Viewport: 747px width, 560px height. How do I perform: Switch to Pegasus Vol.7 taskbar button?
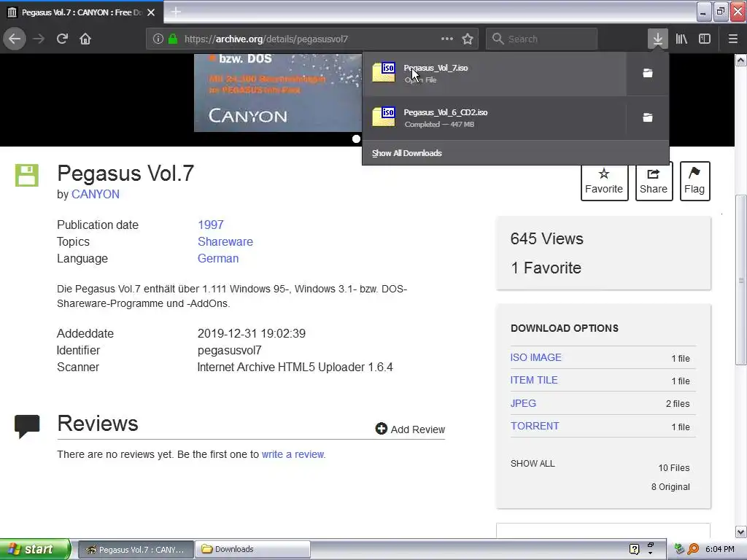[136, 550]
